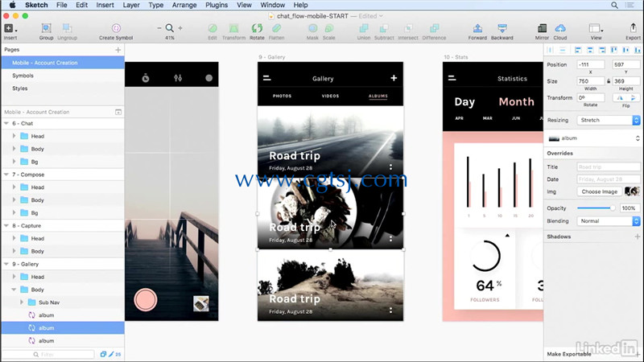Select the last album layer in list

[63, 341]
